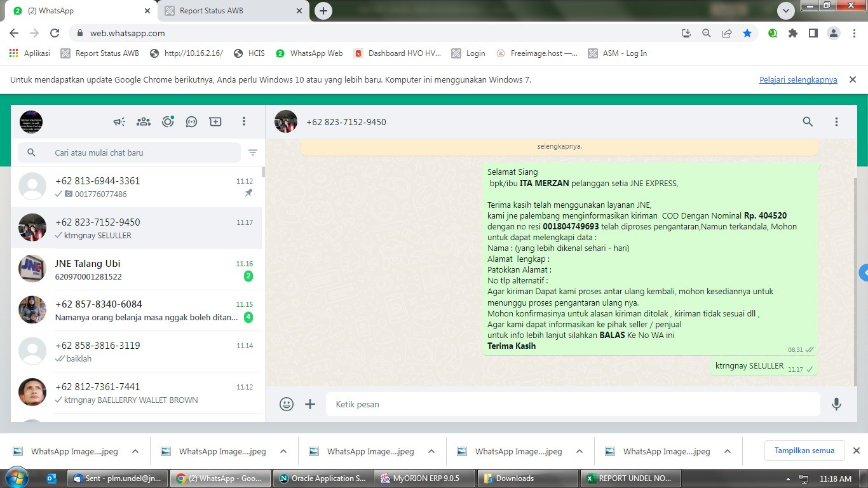The height and width of the screenshot is (488, 868).
Task: Switch to MyORION ERP taskbar window
Action: pos(425,478)
